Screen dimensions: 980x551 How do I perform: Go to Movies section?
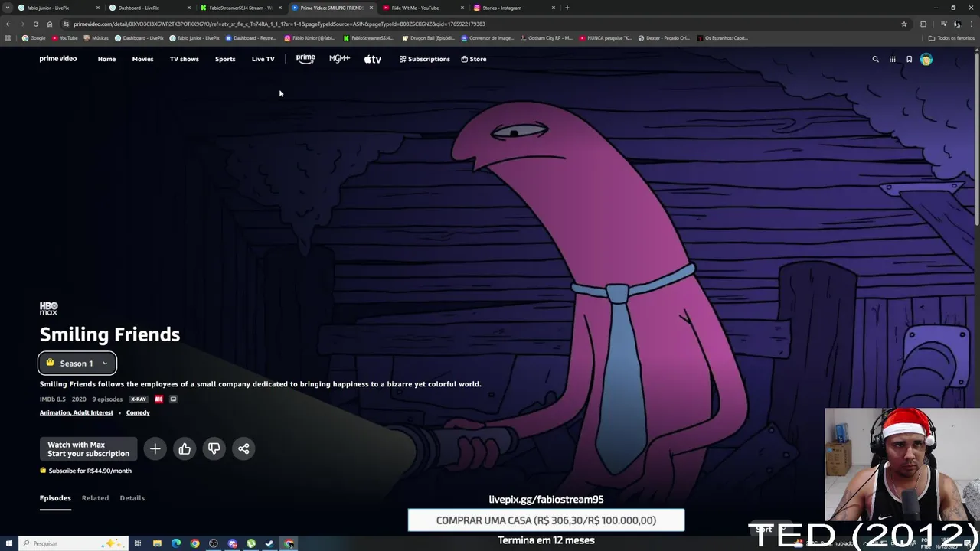[142, 59]
